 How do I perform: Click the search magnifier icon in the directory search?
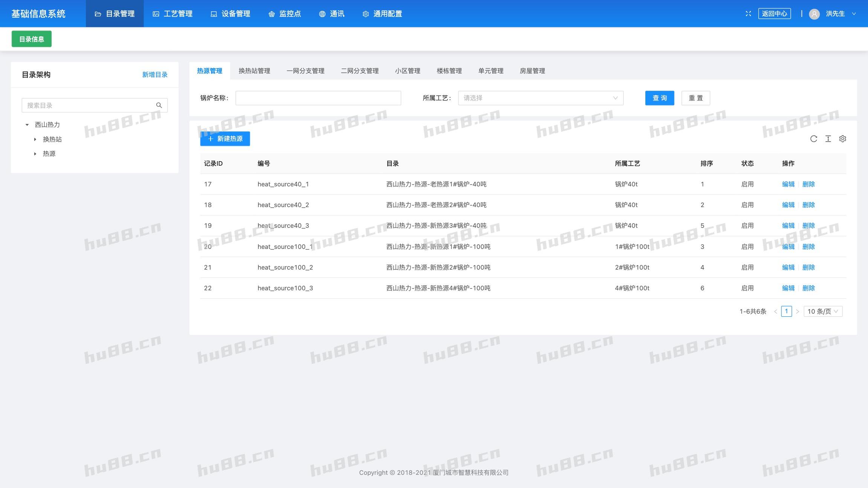pos(159,105)
